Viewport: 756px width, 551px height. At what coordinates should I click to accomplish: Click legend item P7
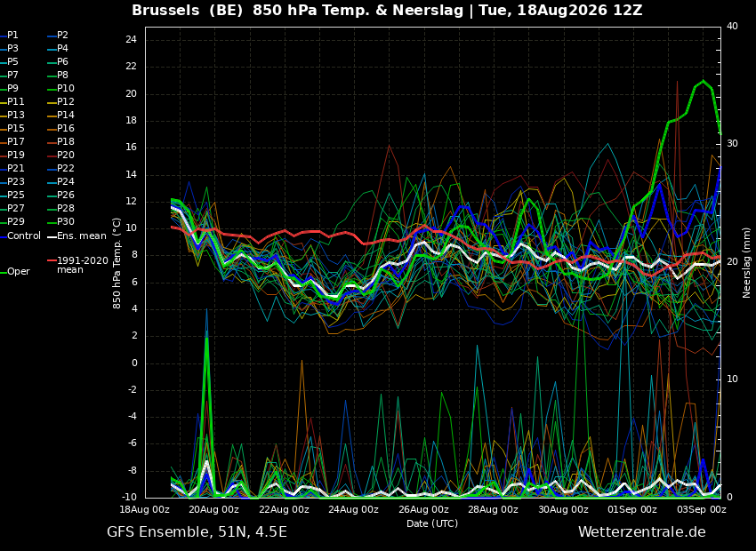coord(12,76)
